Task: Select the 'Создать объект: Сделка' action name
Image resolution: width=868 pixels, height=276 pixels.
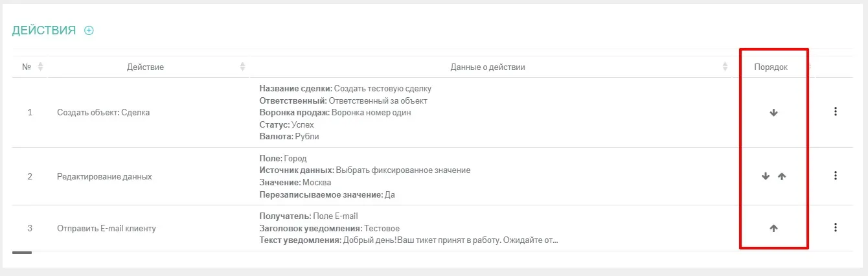Action: tap(103, 112)
